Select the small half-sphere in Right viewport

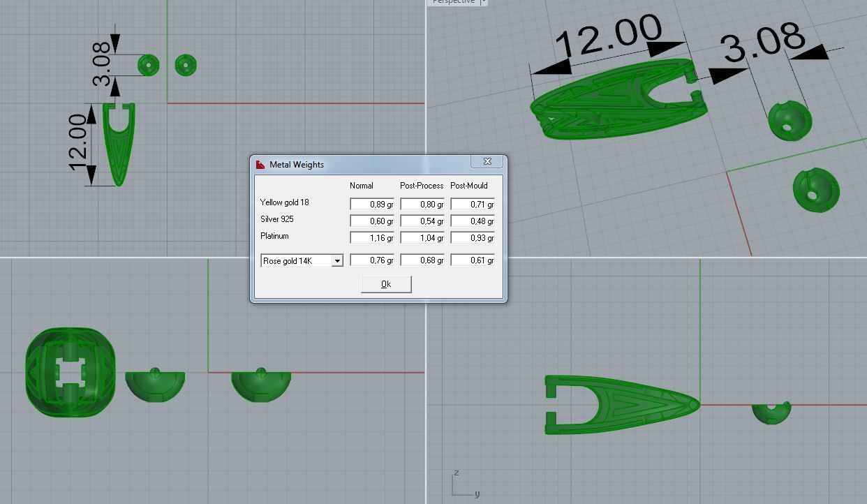(x=771, y=413)
